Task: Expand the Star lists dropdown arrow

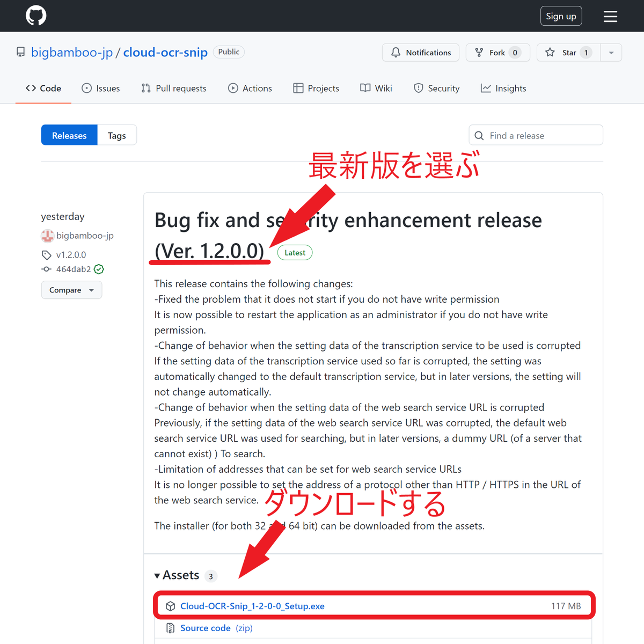Action: 611,53
